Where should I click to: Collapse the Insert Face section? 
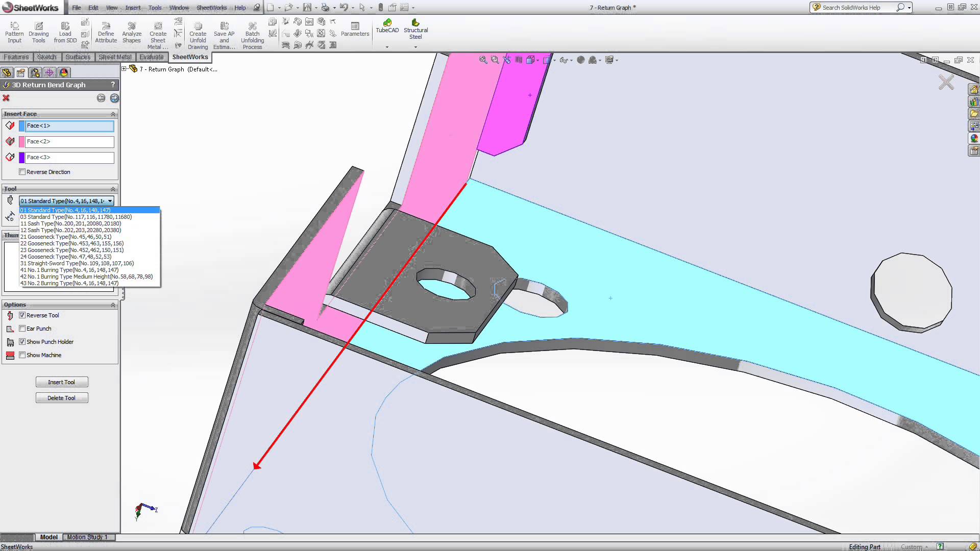tap(113, 114)
